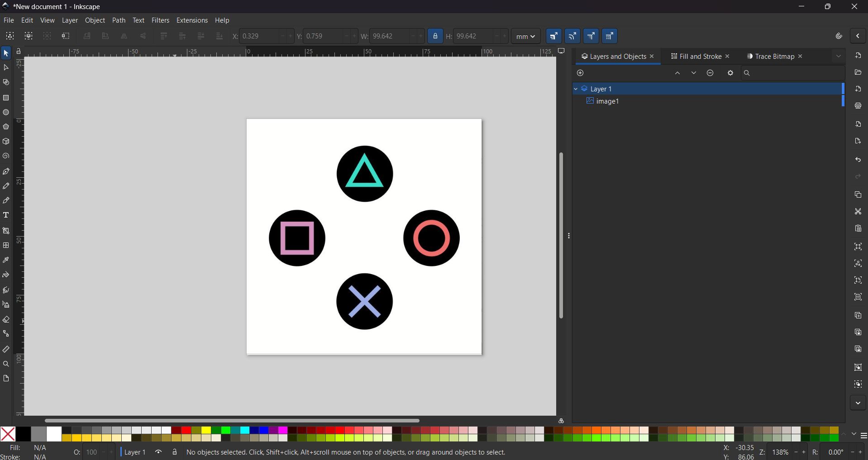The image size is (868, 460).
Task: Delete selected layer with minus button
Action: pyautogui.click(x=710, y=73)
